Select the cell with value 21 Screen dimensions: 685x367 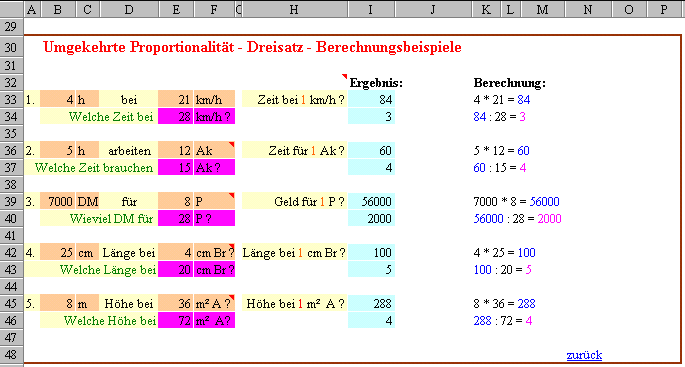coord(176,100)
